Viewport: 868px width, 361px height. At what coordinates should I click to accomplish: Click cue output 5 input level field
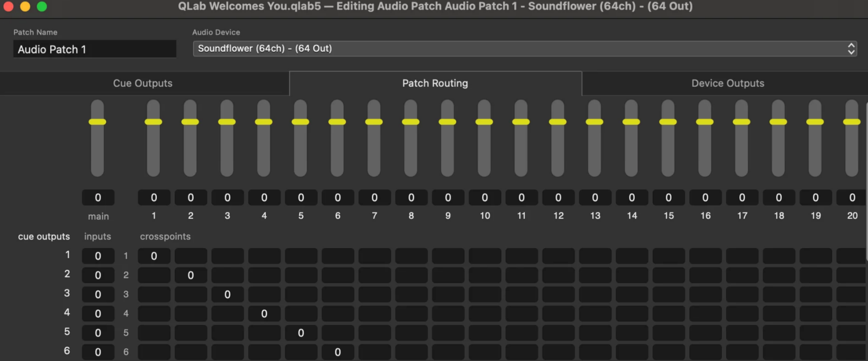[x=98, y=333]
